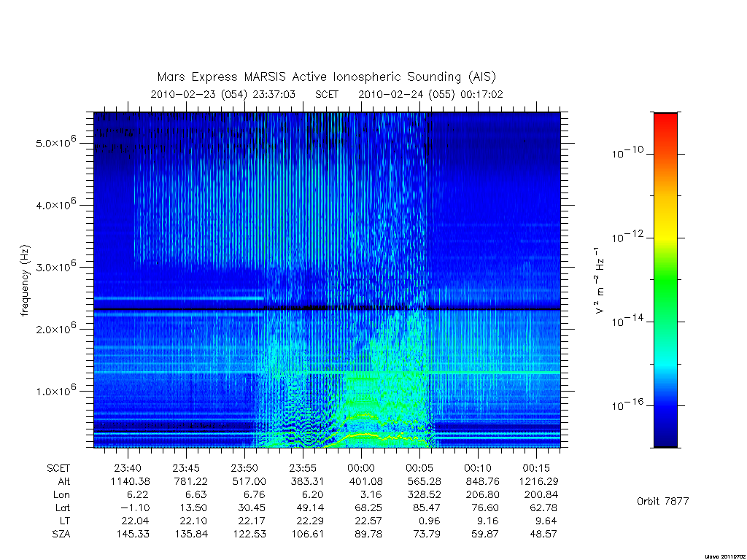This screenshot has height=560, width=747.
Task: Click the 'Orbit 7877' label
Action: (662, 501)
